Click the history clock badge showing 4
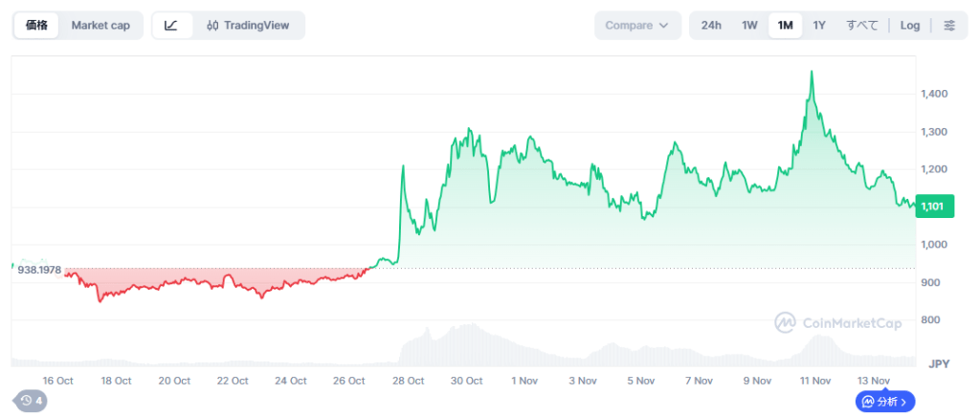 point(30,401)
